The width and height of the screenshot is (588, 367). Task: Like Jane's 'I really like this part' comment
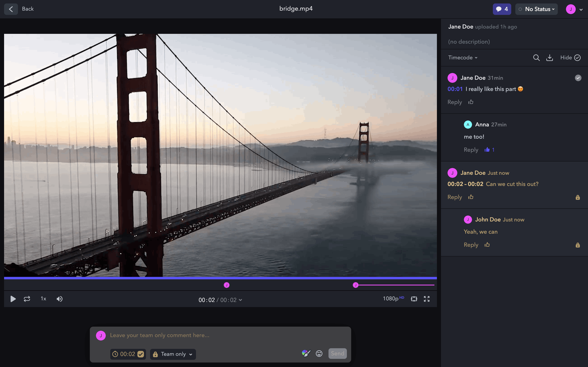[x=471, y=102]
